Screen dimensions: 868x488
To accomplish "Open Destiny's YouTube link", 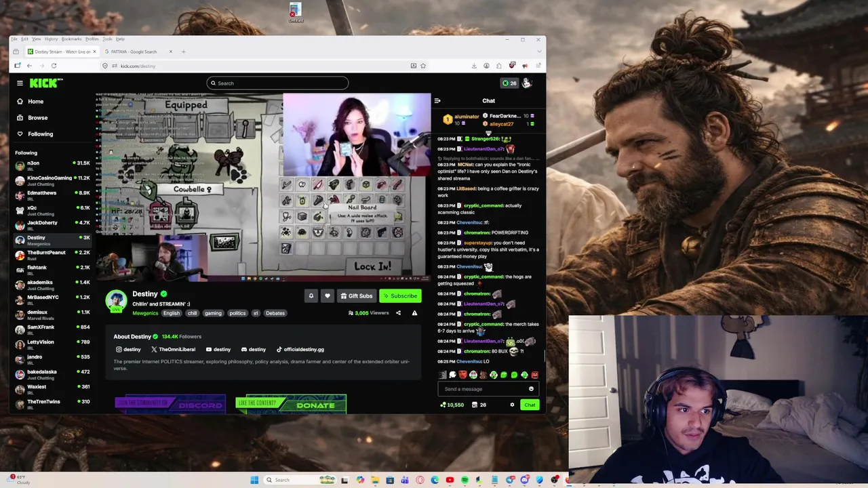I will tap(218, 349).
